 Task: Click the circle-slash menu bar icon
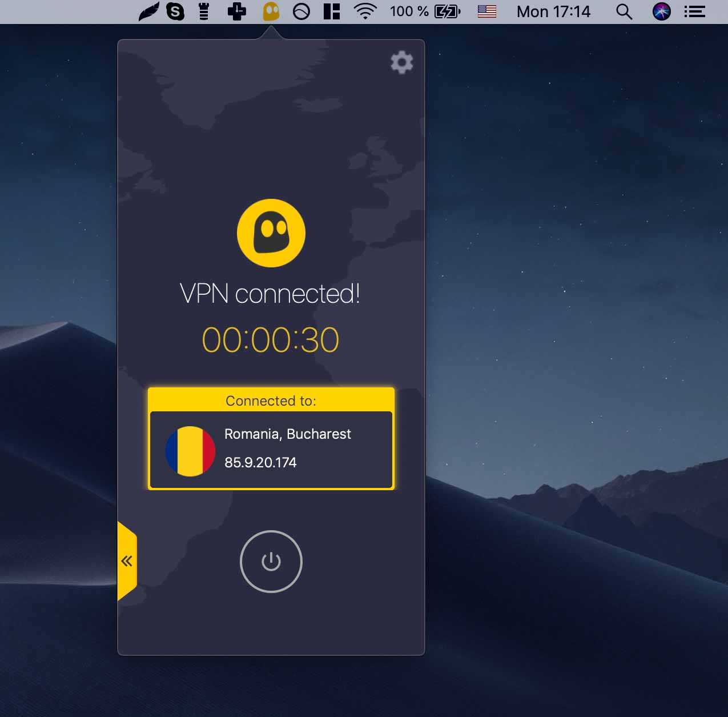click(301, 11)
